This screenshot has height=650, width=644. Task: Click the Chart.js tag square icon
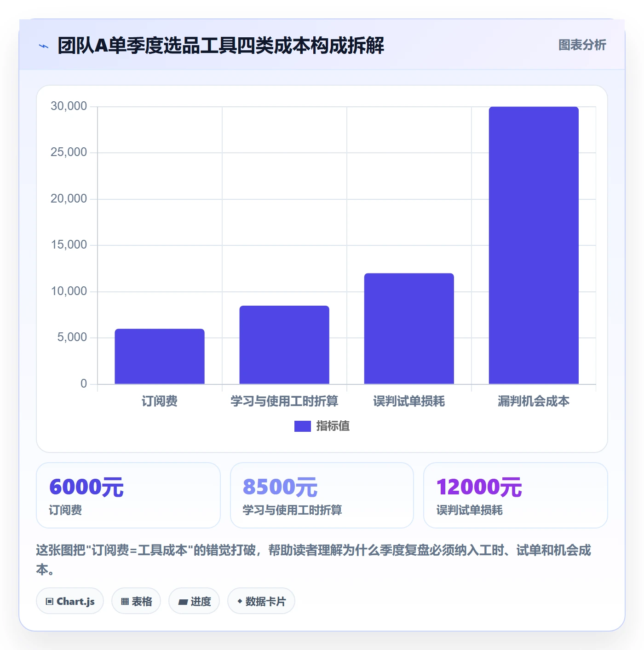[x=50, y=602]
